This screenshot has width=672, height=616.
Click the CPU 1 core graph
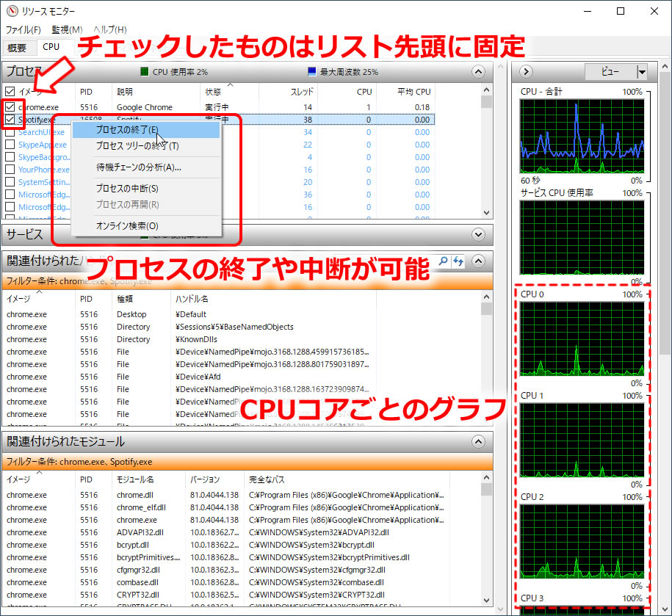582,441
